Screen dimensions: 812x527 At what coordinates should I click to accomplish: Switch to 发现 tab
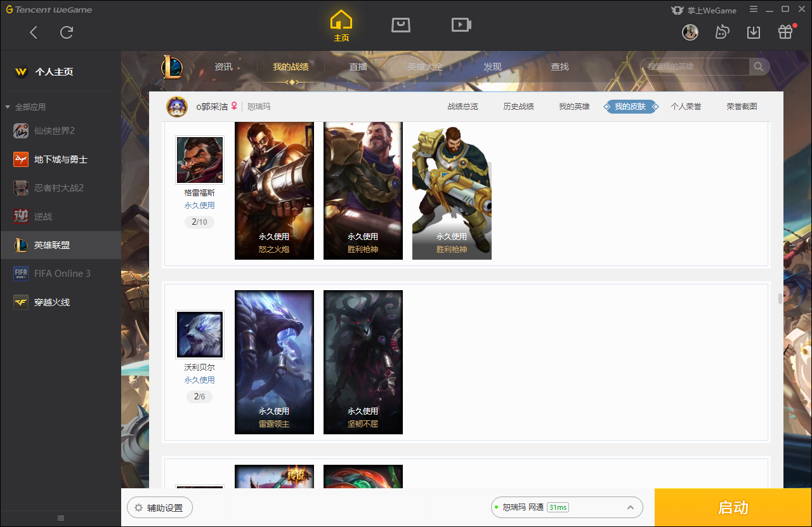[x=492, y=67]
